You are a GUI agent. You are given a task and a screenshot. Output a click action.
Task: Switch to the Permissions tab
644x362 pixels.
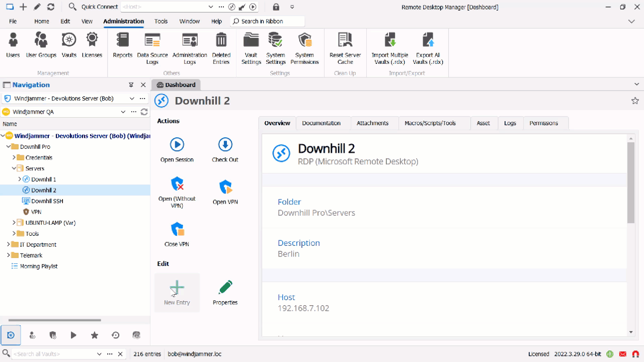(543, 123)
